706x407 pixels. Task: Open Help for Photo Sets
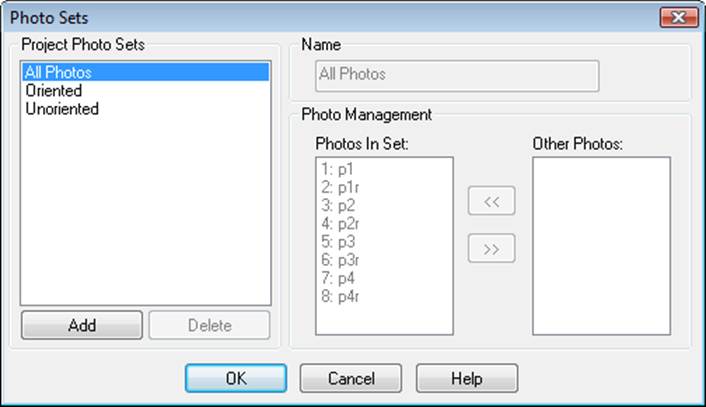466,379
